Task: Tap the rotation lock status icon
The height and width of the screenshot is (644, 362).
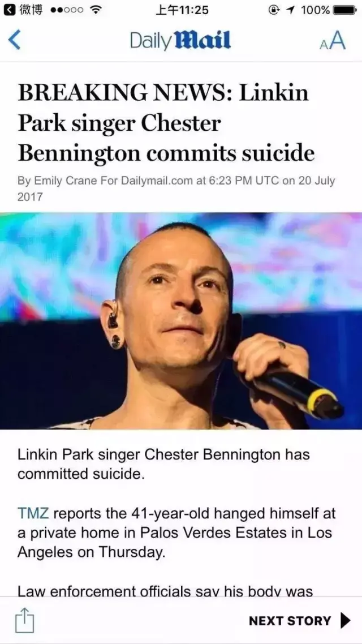Action: pyautogui.click(x=274, y=10)
